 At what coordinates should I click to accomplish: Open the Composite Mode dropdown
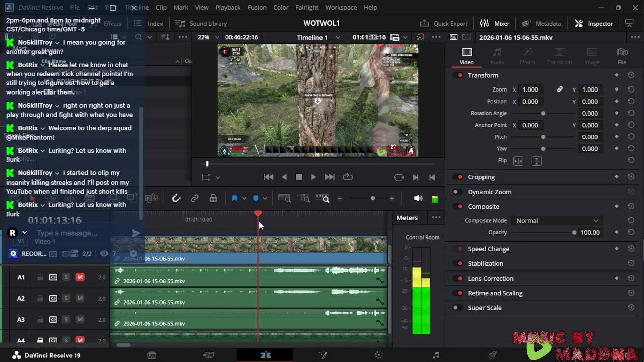[556, 221]
